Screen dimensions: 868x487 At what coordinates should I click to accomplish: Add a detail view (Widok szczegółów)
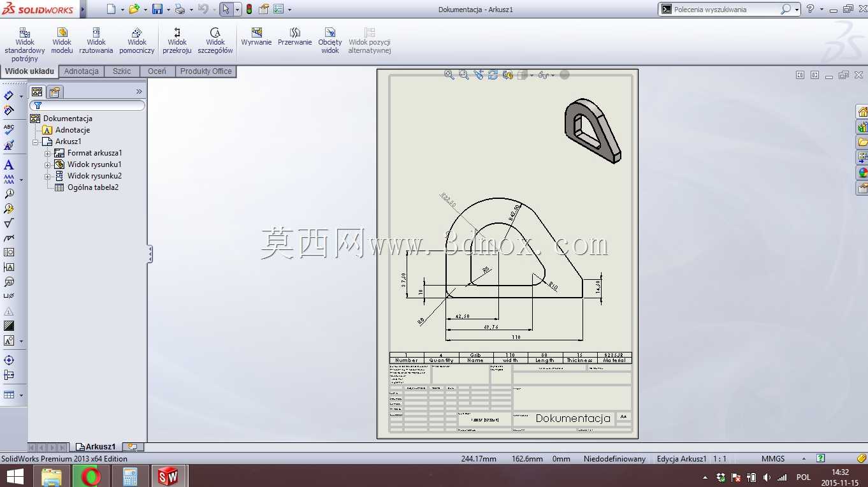coord(215,41)
